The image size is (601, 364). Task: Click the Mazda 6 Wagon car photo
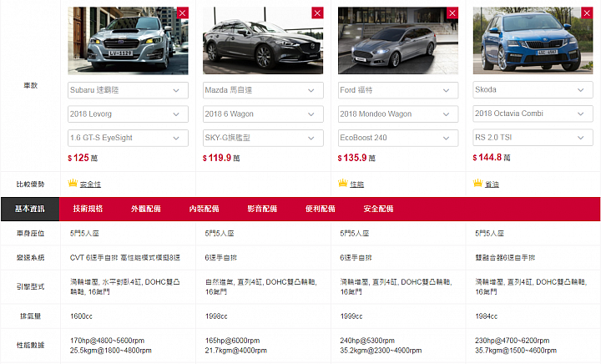pos(263,41)
